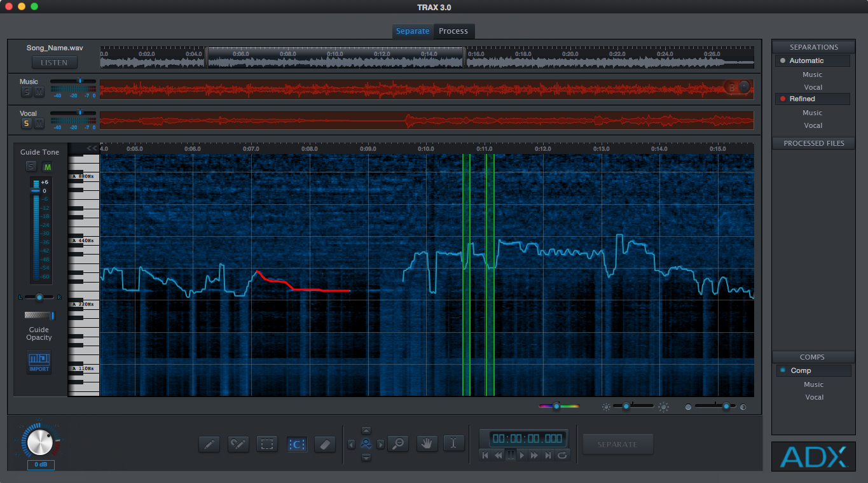Click the Song_Name.wav file label
The height and width of the screenshot is (483, 868).
55,48
